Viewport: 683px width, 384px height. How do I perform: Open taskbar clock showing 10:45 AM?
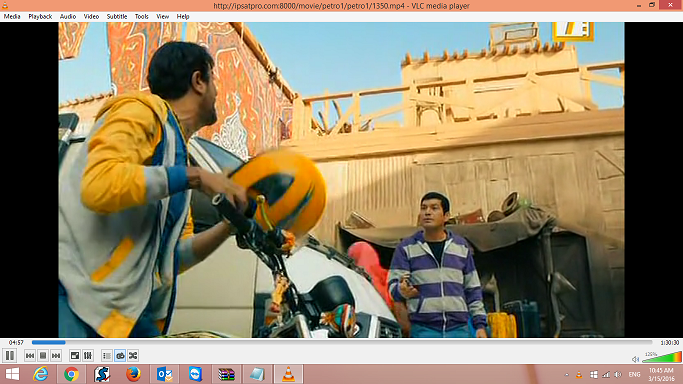[661, 374]
